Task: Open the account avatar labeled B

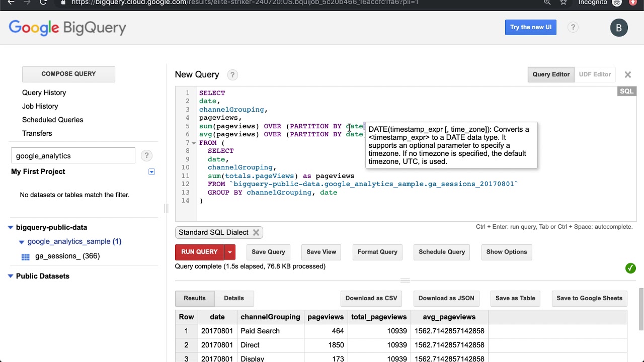Action: [x=619, y=28]
